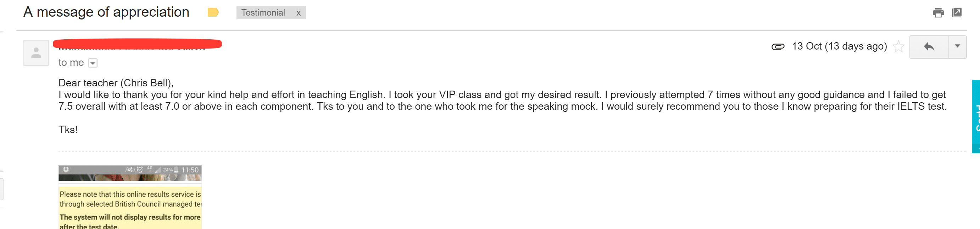Remove the Testimonial label with x

(299, 13)
